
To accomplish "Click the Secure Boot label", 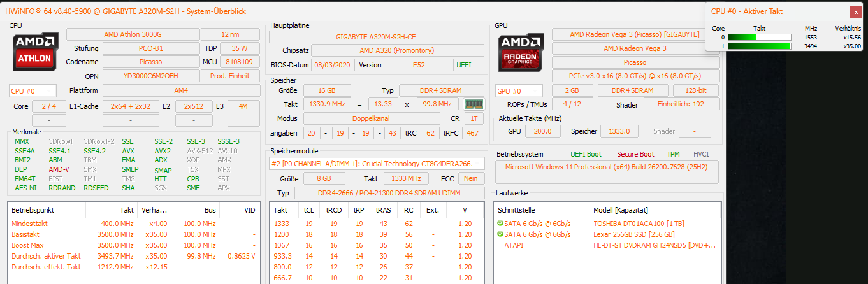I will pyautogui.click(x=635, y=154).
